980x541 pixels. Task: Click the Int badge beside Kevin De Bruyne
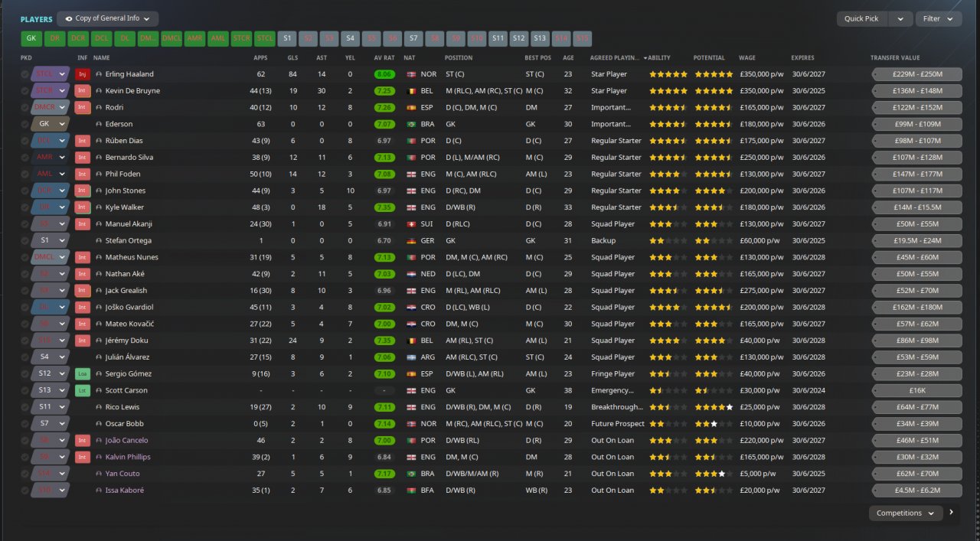click(x=83, y=91)
